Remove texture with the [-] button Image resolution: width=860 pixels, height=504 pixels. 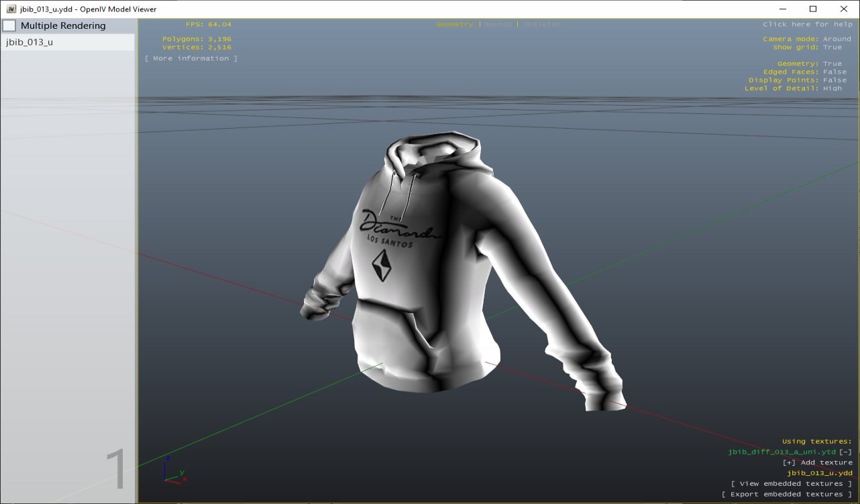point(845,452)
